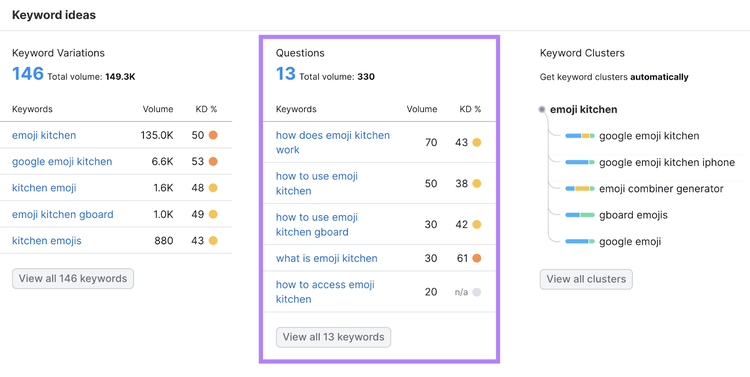The height and width of the screenshot is (377, 750).
Task: Open what is emoji kitchen question
Action: [x=327, y=258]
